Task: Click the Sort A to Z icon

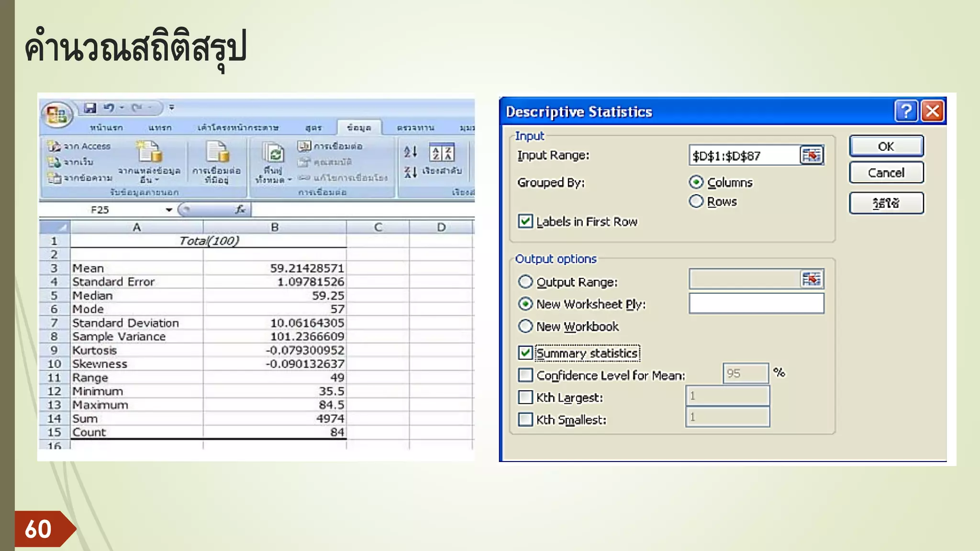Action: 410,152
